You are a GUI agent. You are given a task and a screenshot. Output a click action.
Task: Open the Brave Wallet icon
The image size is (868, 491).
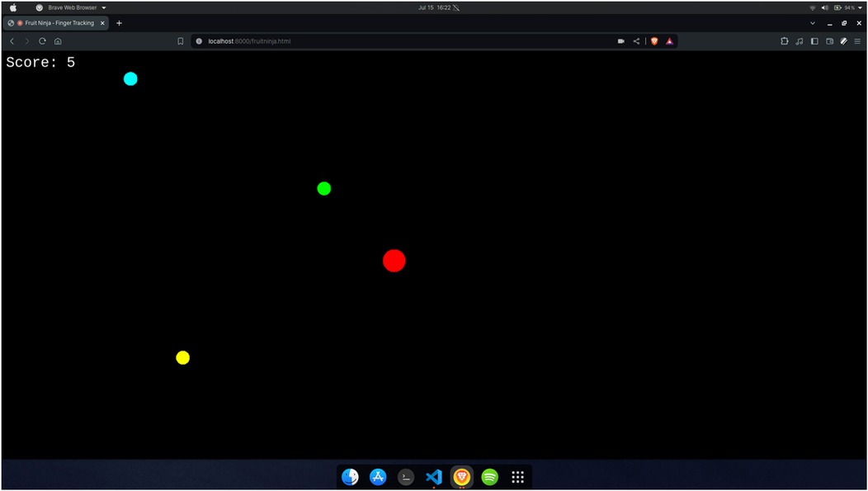tap(829, 41)
